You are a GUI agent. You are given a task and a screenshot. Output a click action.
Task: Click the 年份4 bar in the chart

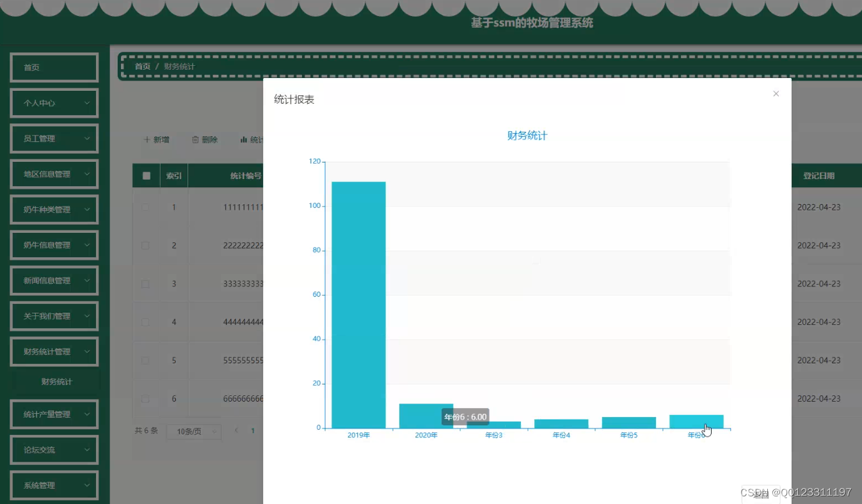561,424
